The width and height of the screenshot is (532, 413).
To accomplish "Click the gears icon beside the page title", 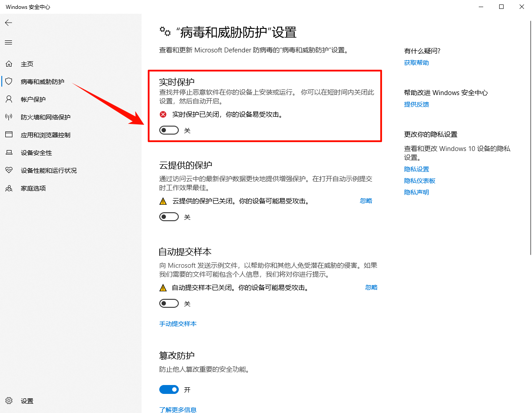I will coord(165,32).
